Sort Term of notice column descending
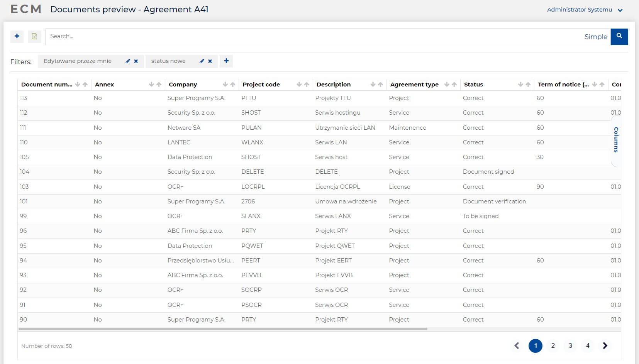 (x=594, y=85)
